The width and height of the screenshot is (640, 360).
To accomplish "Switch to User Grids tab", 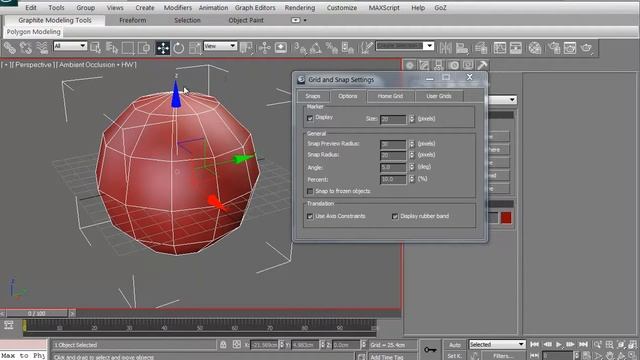I will (x=439, y=96).
